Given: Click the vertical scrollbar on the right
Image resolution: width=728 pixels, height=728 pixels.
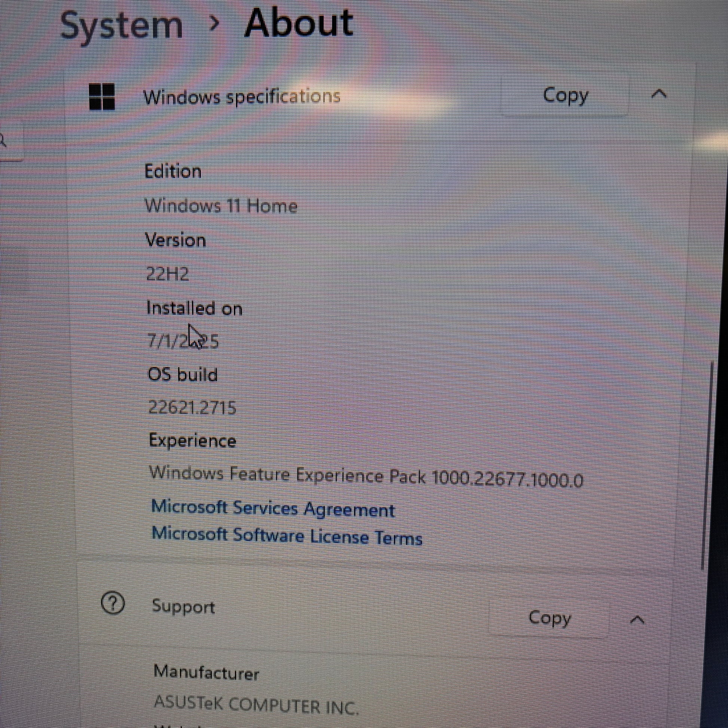Looking at the screenshot, I should (x=708, y=465).
